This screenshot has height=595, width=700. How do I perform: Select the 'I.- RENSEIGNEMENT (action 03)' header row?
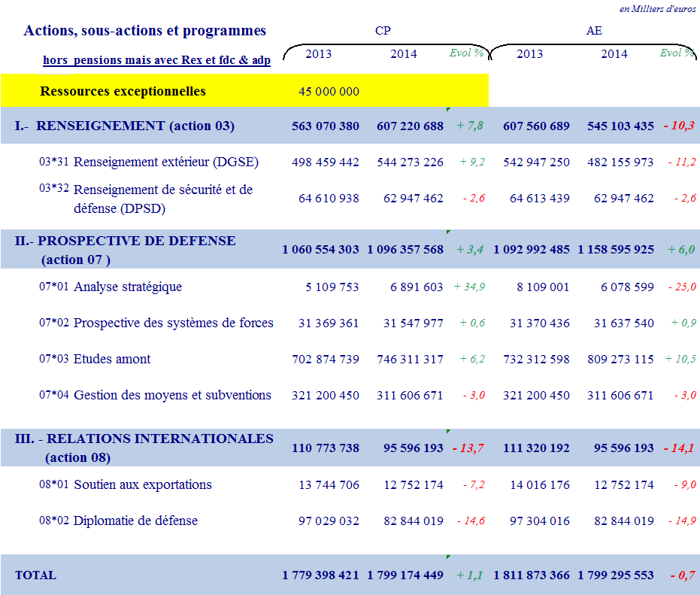pyautogui.click(x=125, y=126)
